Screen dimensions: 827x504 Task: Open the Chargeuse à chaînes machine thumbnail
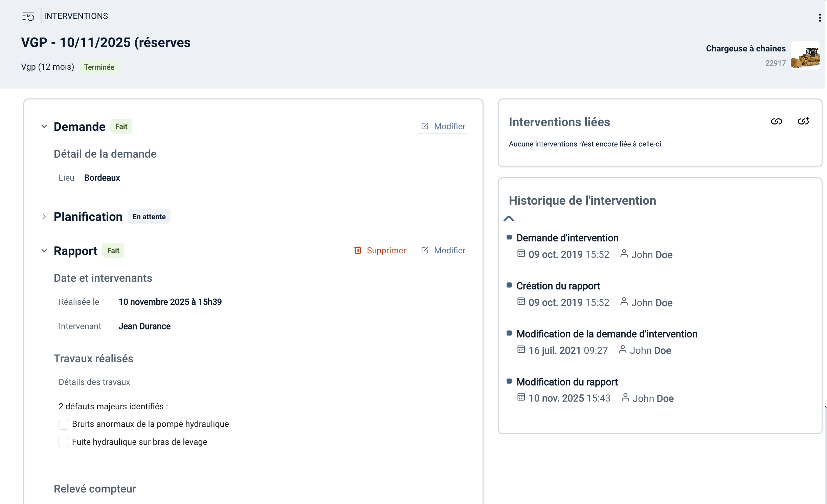[805, 56]
